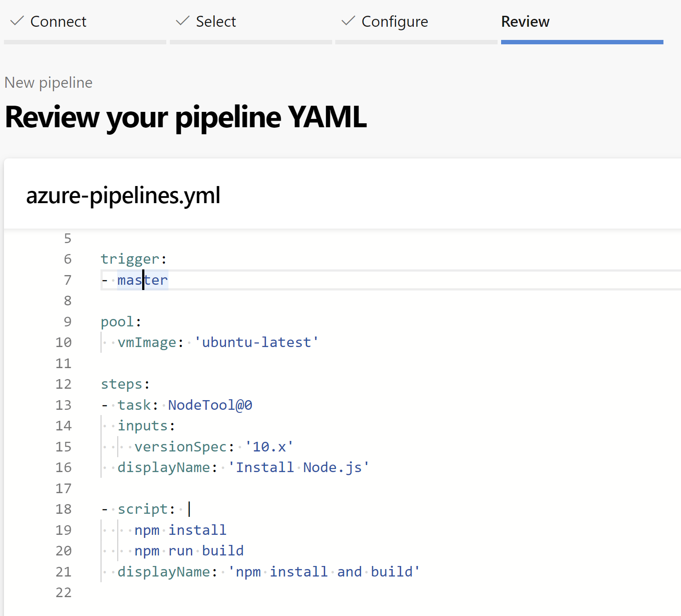Click the blue Review progress underline bar

(582, 42)
